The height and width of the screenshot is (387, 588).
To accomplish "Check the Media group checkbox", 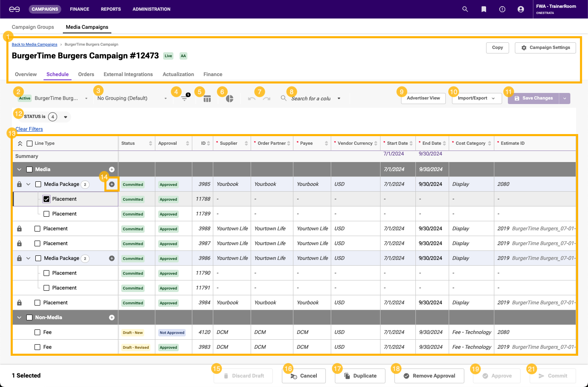I will (29, 169).
